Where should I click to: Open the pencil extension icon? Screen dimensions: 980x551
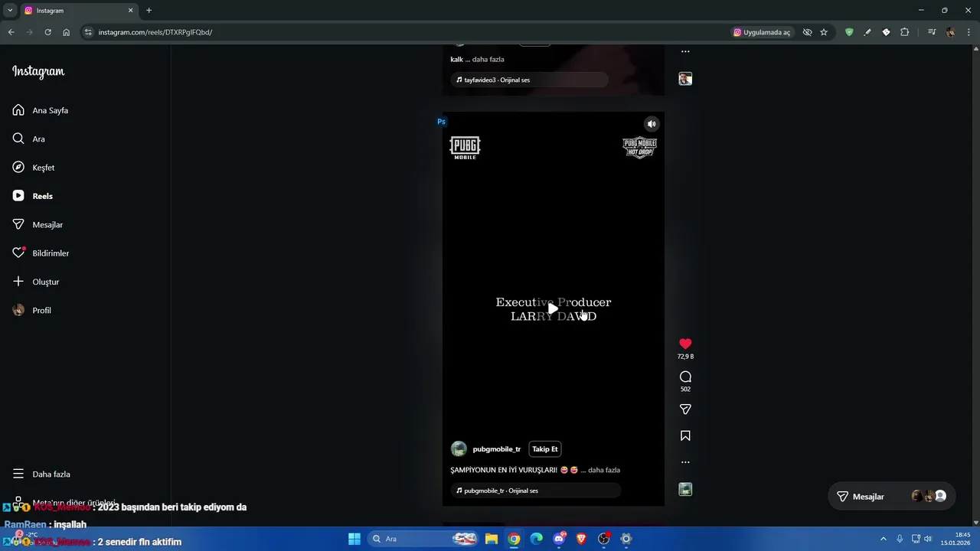867,32
